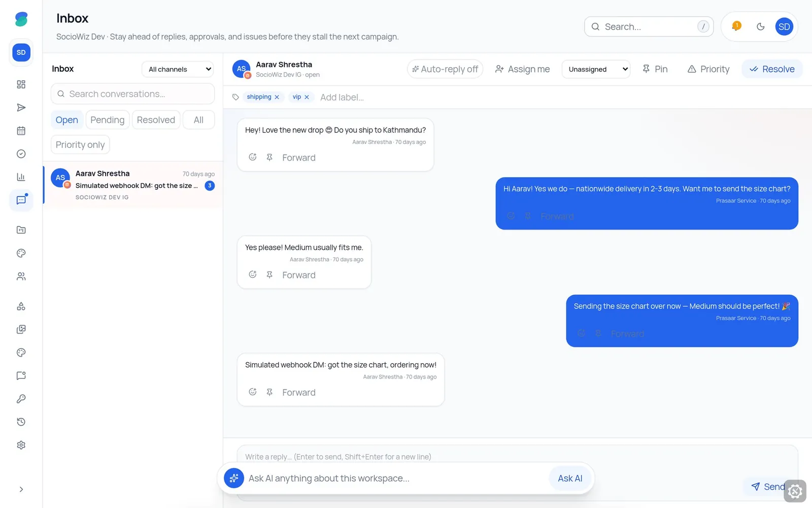Click Assign me

tap(522, 69)
